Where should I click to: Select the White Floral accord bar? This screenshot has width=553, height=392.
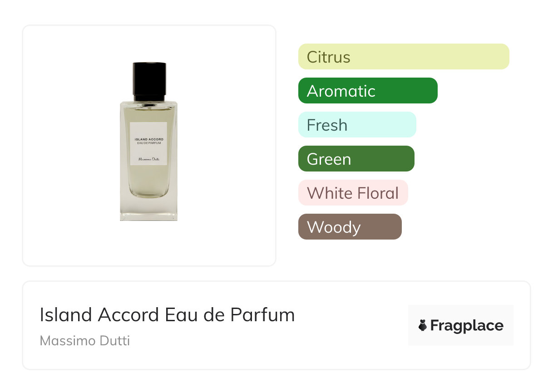click(353, 193)
